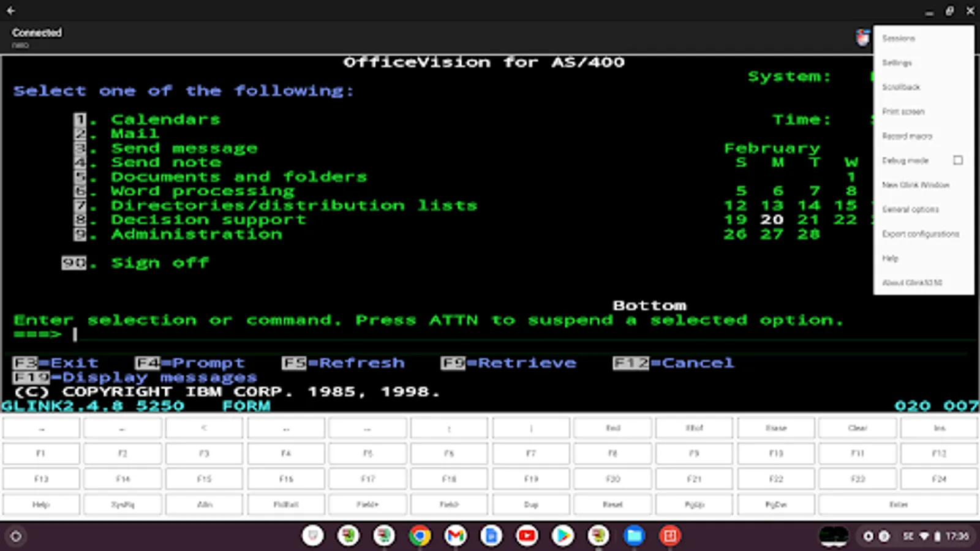Tap the Ins key on the keypad

939,428
